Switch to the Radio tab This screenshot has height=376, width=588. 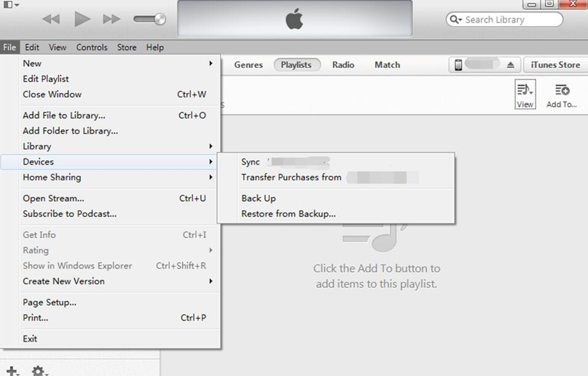[x=343, y=65]
